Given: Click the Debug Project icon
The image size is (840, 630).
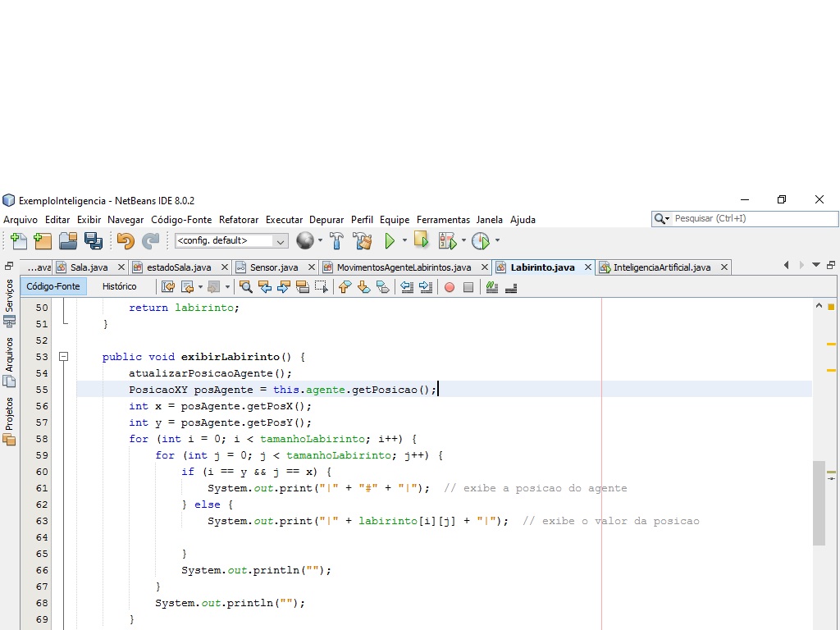Looking at the screenshot, I should (x=448, y=241).
